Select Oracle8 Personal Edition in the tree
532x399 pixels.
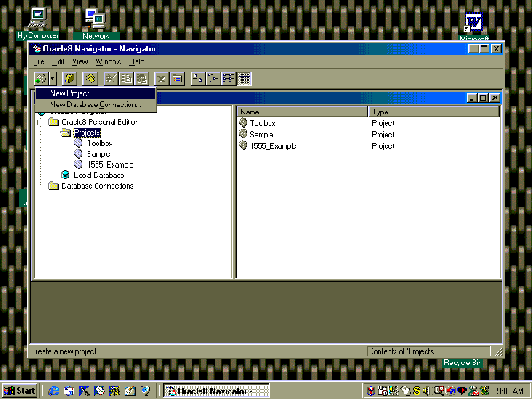[99, 121]
